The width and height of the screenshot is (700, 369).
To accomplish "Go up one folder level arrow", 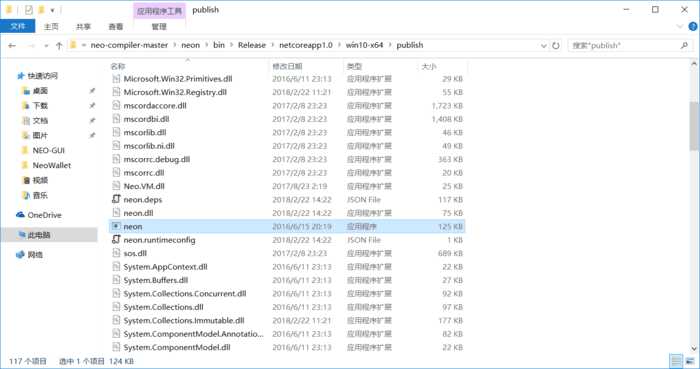I will tap(59, 46).
